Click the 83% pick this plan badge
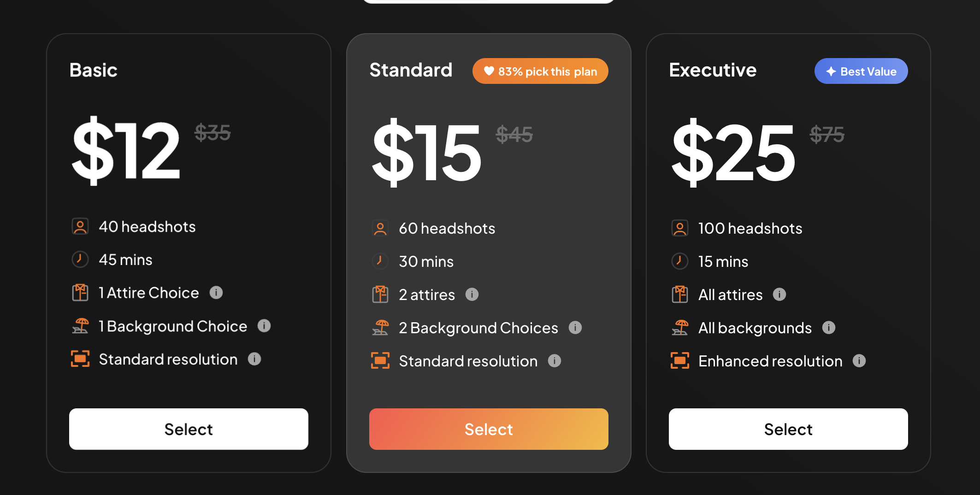 pos(540,71)
